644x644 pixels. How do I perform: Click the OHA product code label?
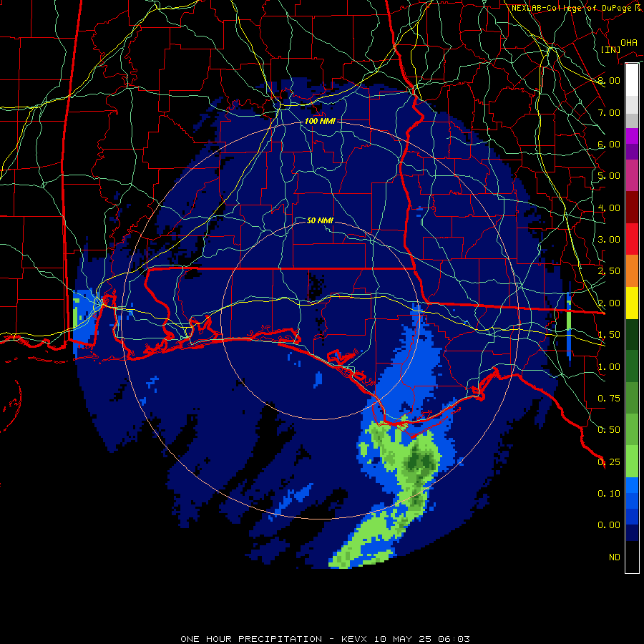629,42
